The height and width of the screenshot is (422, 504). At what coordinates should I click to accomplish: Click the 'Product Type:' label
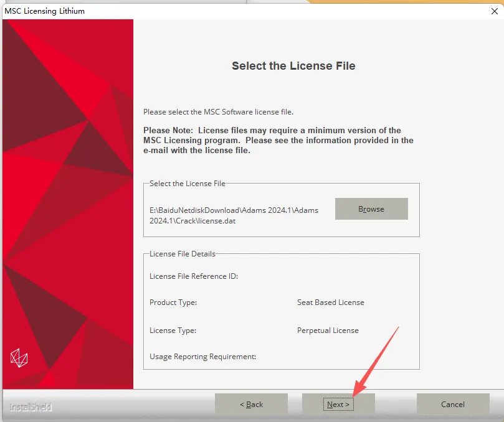(x=173, y=302)
